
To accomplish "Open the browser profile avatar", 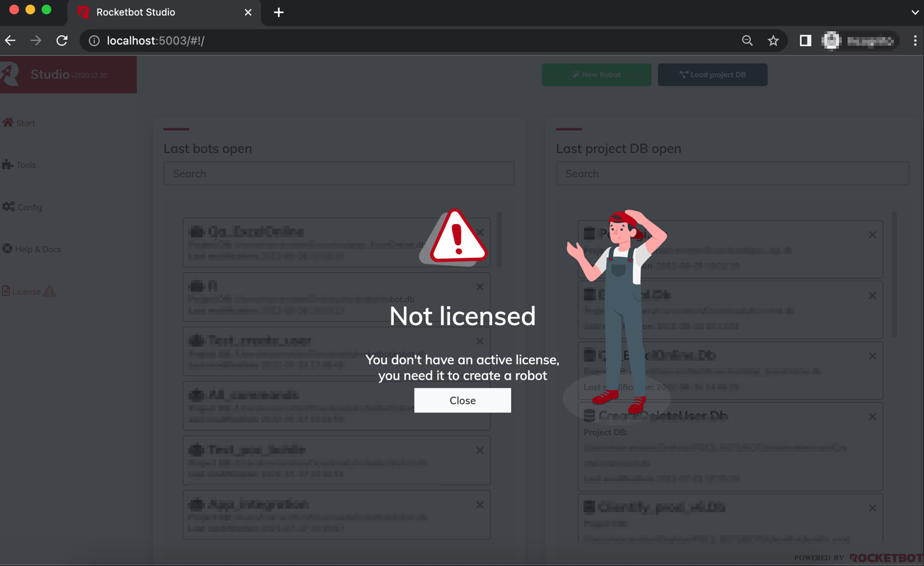I will click(x=831, y=41).
